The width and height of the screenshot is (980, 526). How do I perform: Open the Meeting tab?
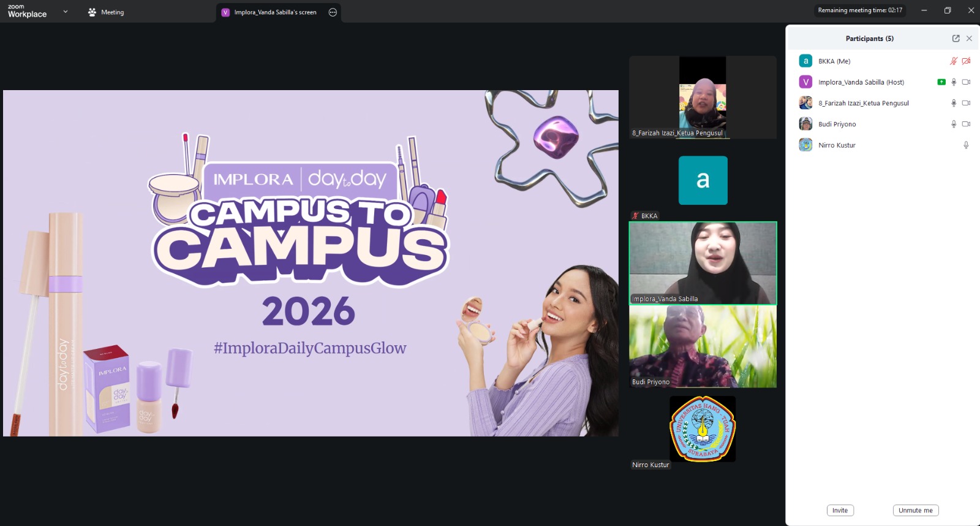pos(106,12)
